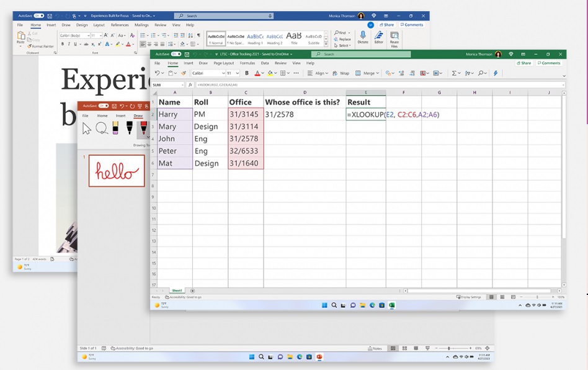Click Bold button in Excel toolbar
The width and height of the screenshot is (588, 370).
pos(246,73)
